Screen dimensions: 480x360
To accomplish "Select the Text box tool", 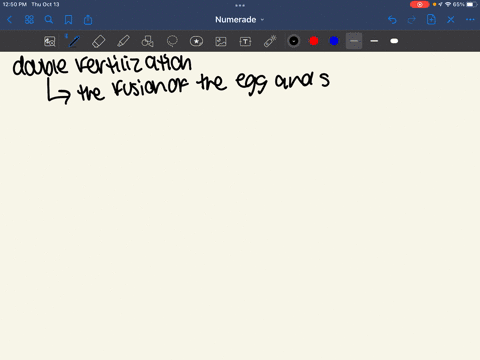I will coord(245,41).
